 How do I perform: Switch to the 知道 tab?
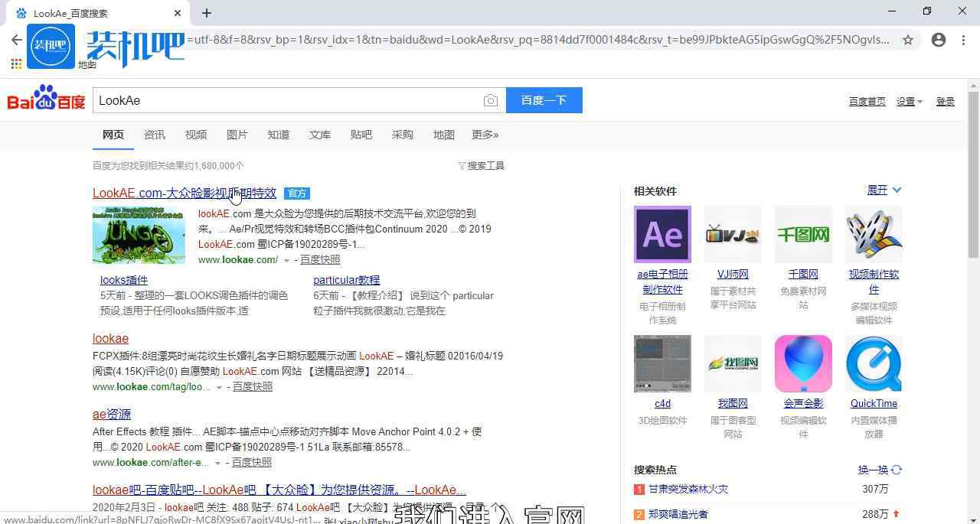(x=279, y=135)
